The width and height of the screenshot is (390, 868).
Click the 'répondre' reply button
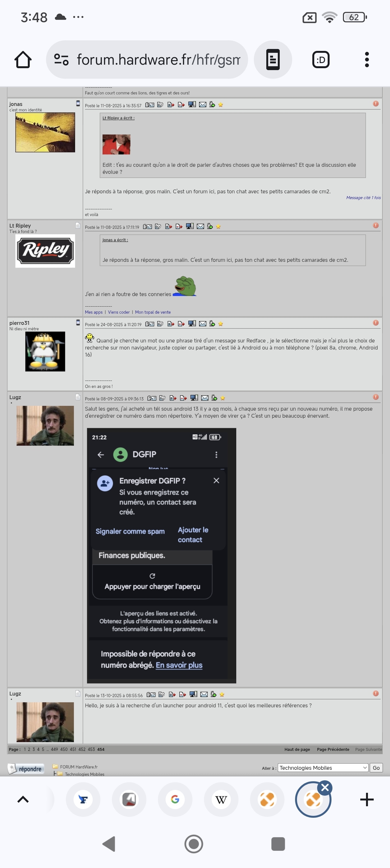click(26, 769)
